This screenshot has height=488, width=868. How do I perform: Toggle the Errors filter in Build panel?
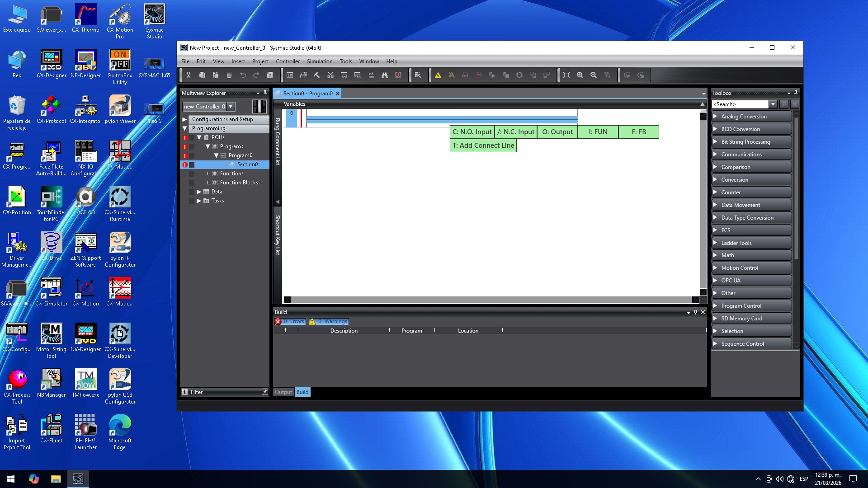(290, 322)
